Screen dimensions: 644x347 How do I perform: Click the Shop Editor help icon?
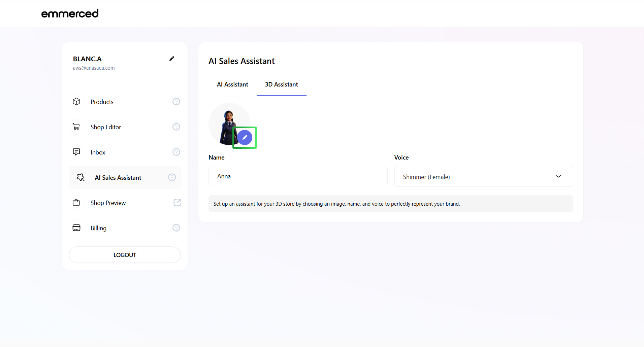pos(176,127)
